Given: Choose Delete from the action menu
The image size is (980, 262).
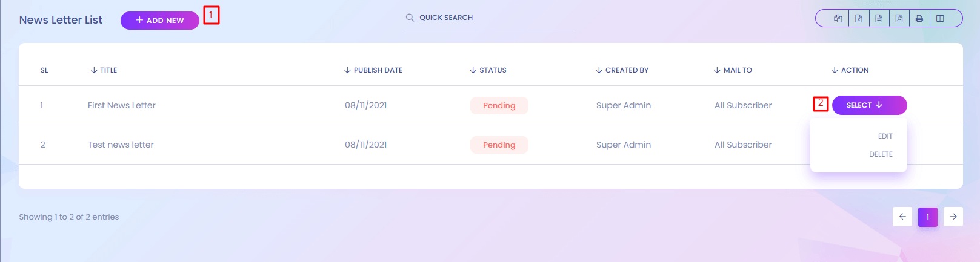Looking at the screenshot, I should (x=881, y=154).
